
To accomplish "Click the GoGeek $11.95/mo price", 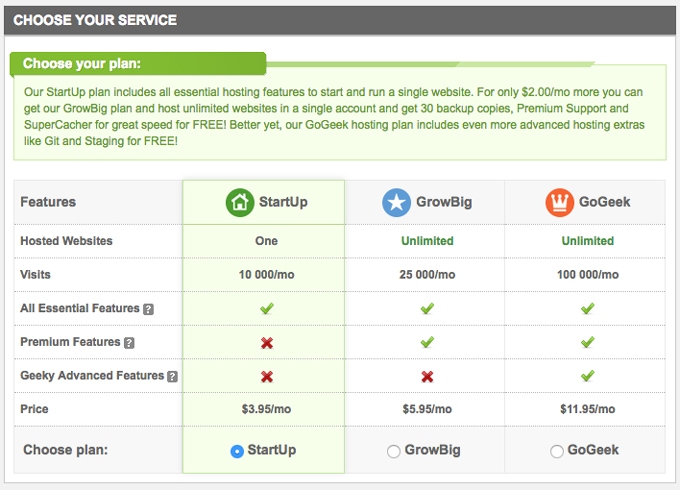I will [x=588, y=409].
